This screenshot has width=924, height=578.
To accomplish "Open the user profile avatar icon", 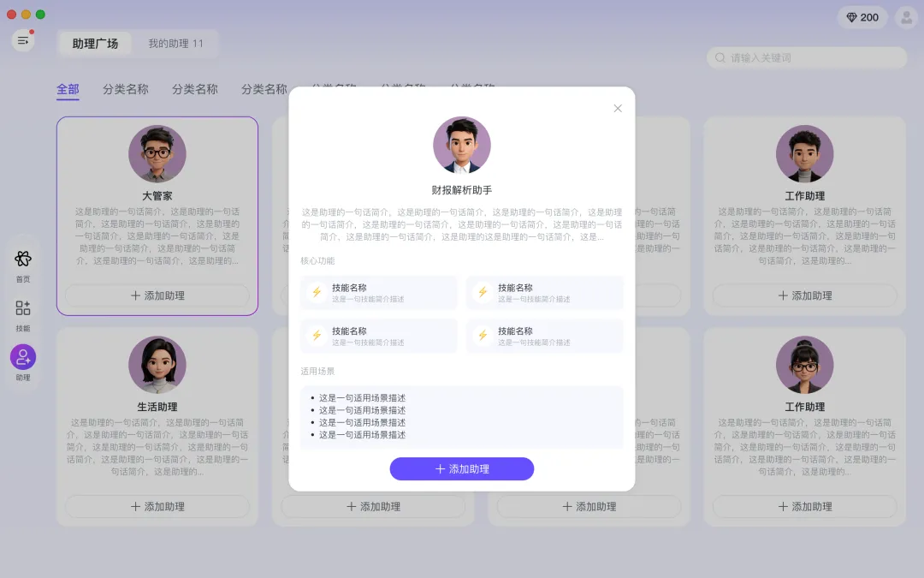I will pos(906,18).
